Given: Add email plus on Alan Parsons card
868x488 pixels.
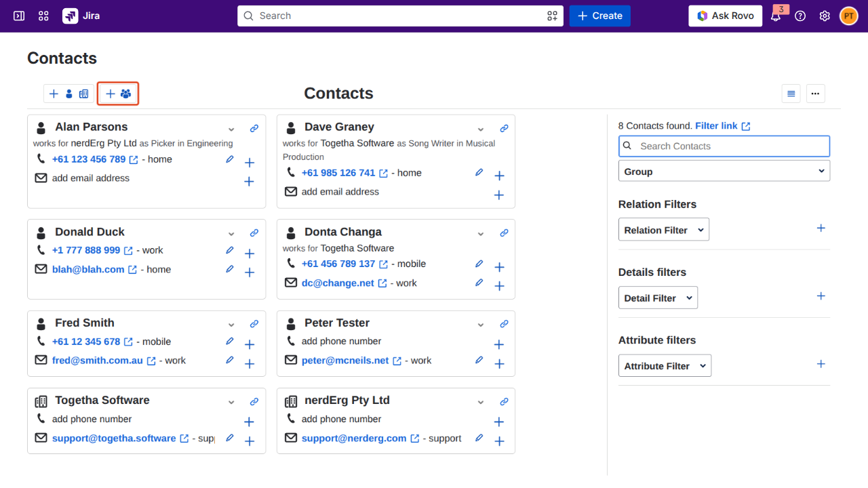Looking at the screenshot, I should pos(249,181).
